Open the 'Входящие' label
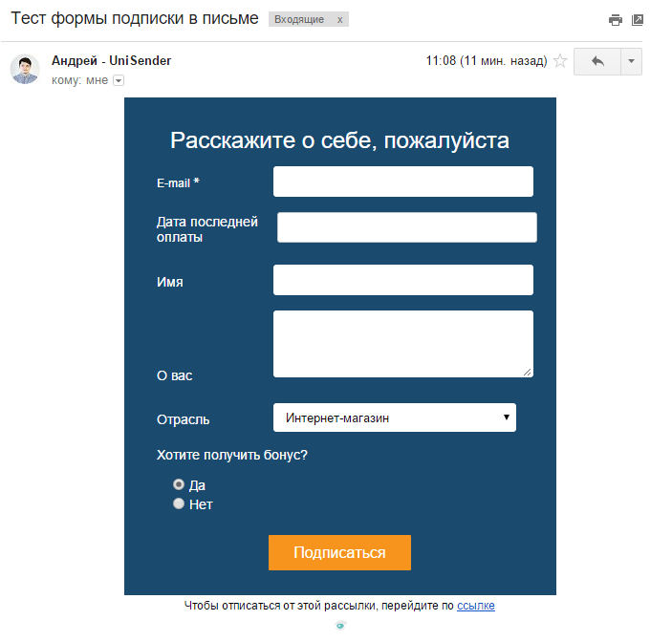Image resolution: width=672 pixels, height=642 pixels. click(299, 20)
